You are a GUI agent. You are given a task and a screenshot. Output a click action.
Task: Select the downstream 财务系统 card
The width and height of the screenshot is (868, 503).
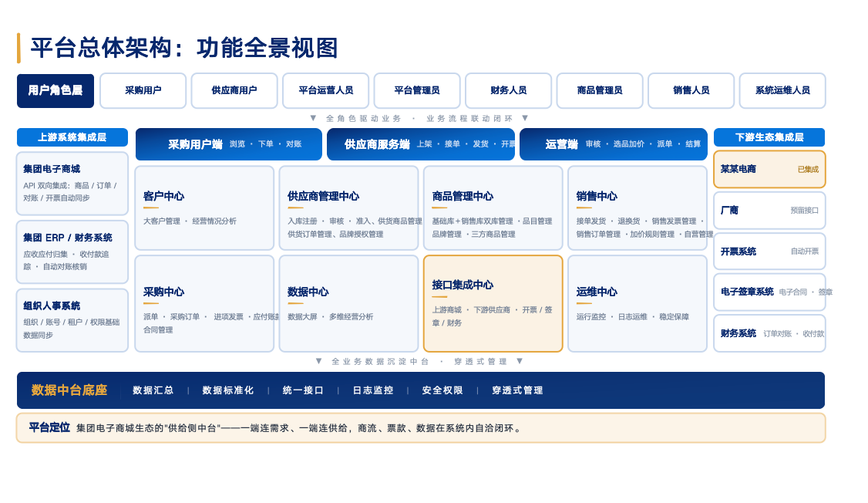pyautogui.click(x=769, y=333)
